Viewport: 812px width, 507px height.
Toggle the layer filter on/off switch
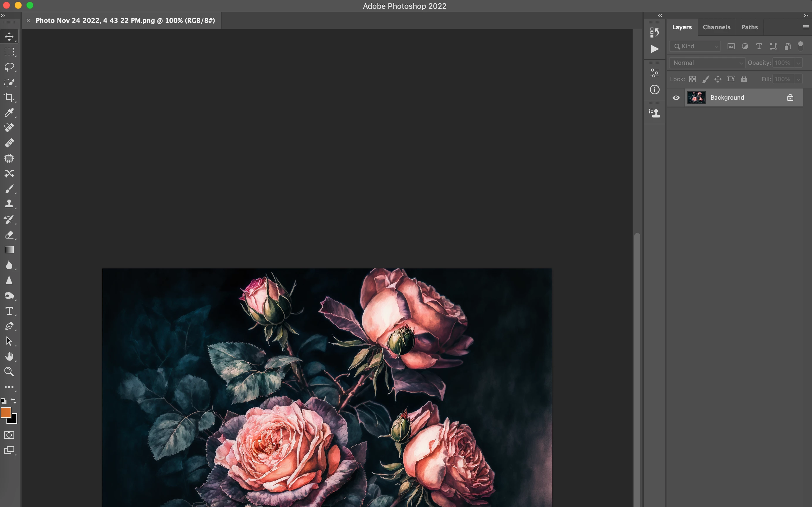[x=800, y=46]
